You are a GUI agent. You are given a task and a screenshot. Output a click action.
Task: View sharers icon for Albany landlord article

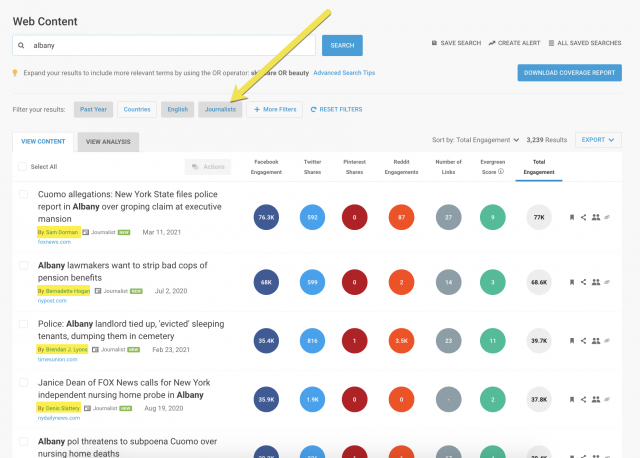tap(596, 341)
